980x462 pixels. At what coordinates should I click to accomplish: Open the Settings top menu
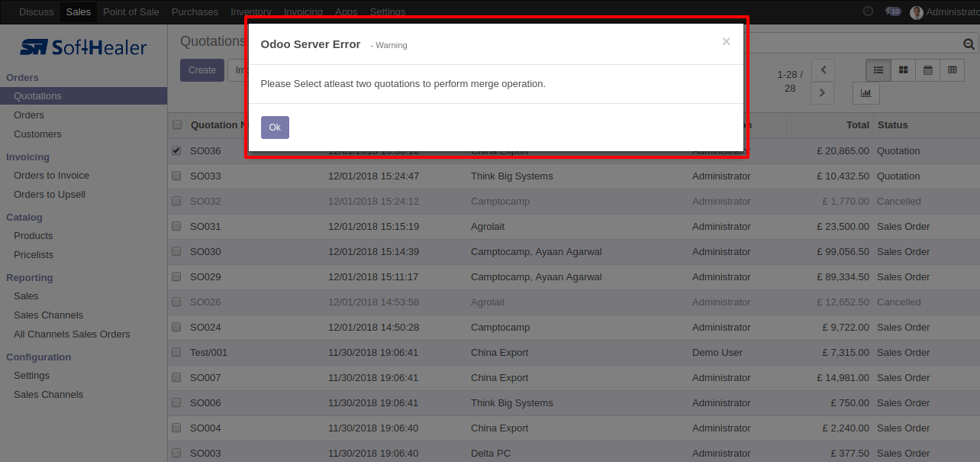388,11
